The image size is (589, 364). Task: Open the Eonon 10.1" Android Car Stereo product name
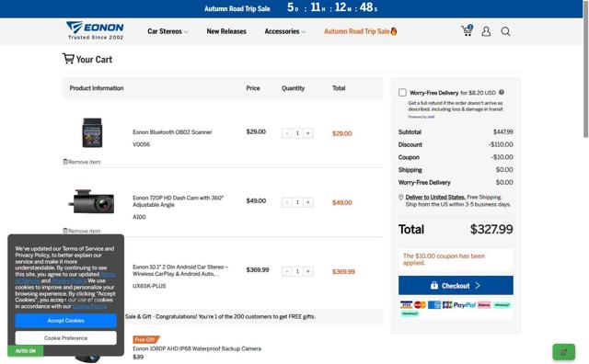(180, 270)
